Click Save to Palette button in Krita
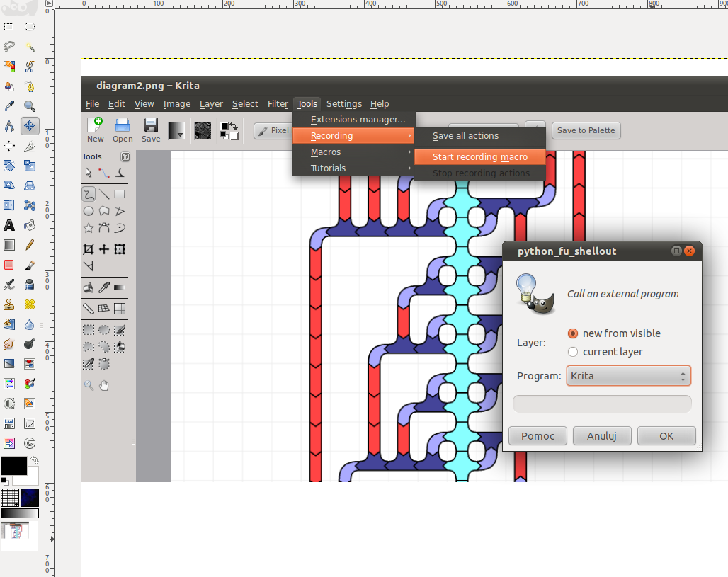 586,130
